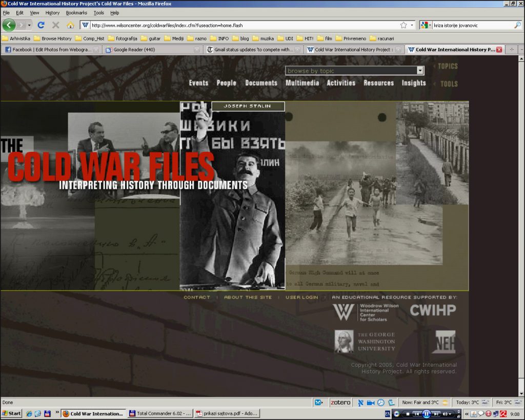Click the NEH logo
525x420 pixels.
[445, 342]
